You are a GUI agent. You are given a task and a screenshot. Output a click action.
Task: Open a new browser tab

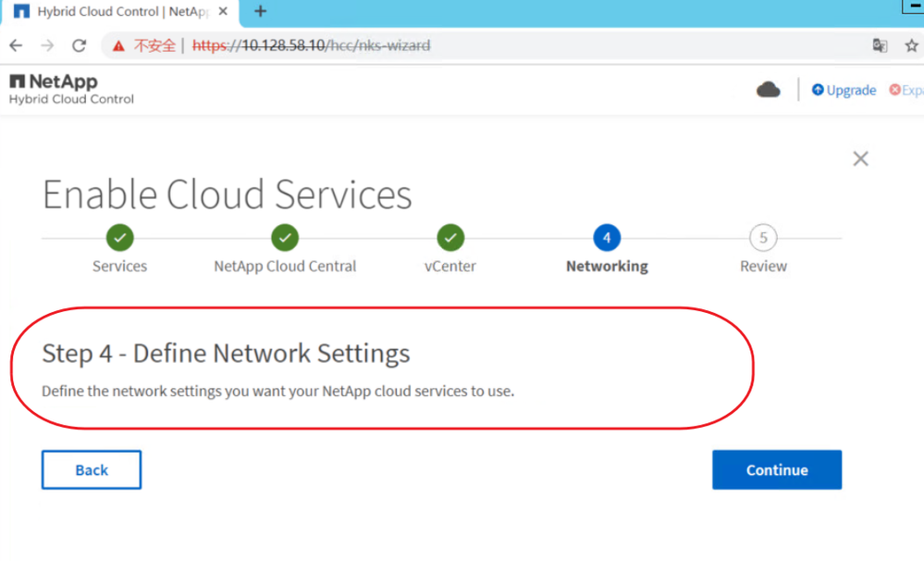point(261,12)
